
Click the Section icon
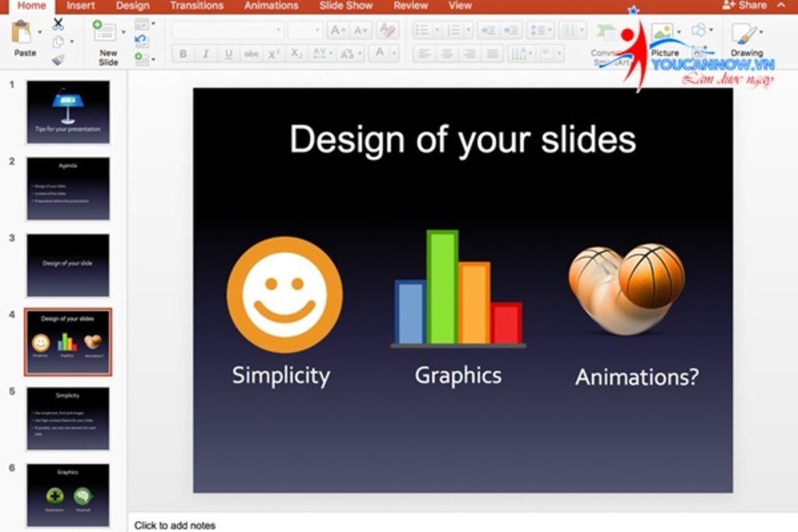[x=142, y=59]
